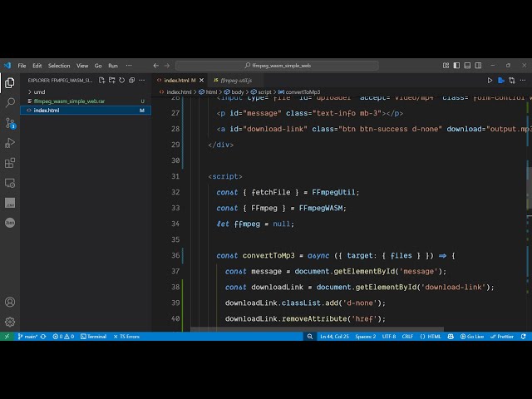The width and height of the screenshot is (532, 399).
Task: Click Spaces: 2 indentation setting
Action: [366, 336]
